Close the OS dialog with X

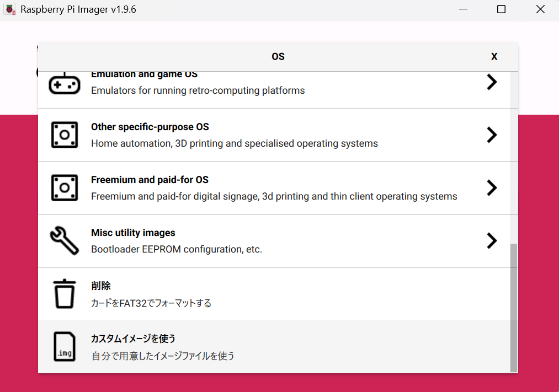click(494, 57)
